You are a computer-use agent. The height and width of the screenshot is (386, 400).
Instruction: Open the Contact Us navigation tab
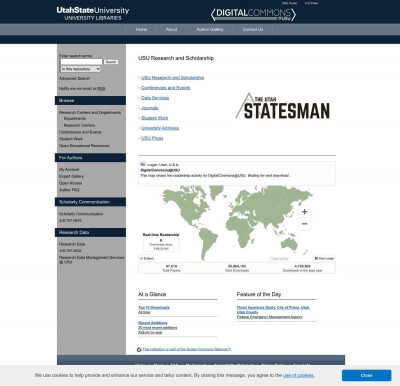coord(253,29)
